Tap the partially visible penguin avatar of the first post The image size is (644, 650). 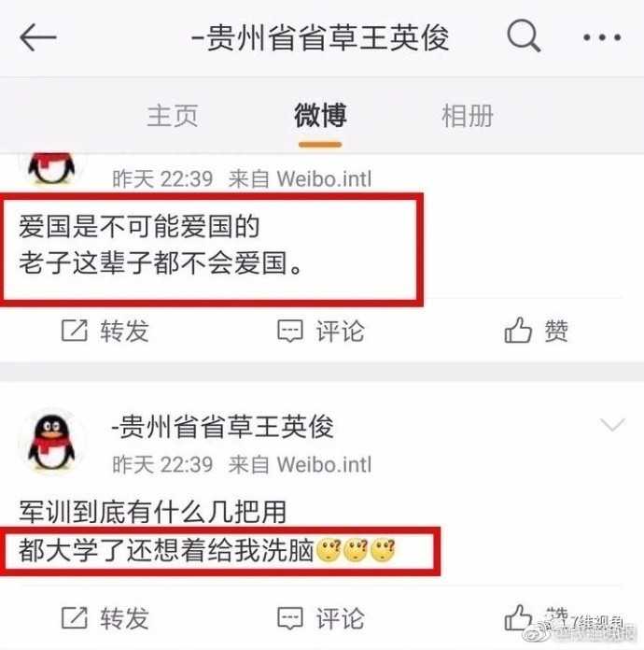[51, 168]
